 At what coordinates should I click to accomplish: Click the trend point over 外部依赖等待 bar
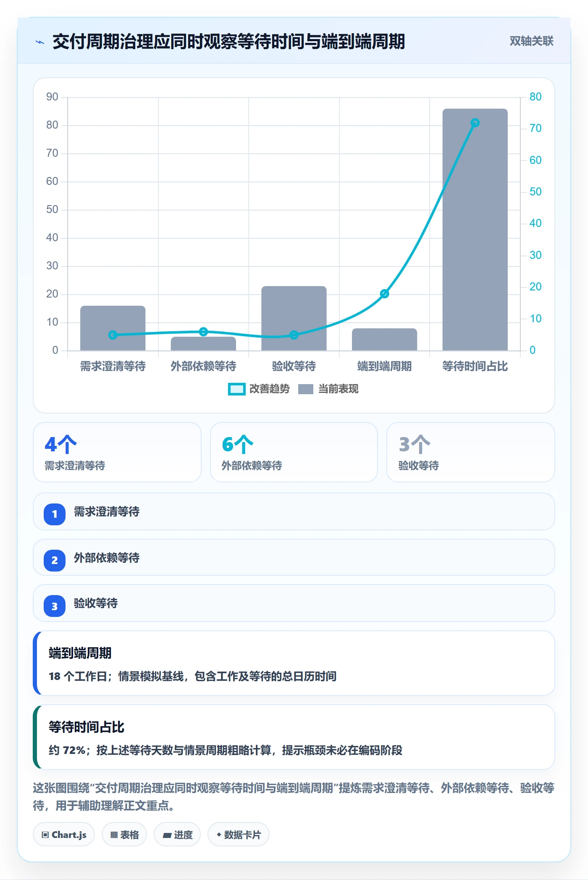pos(203,332)
